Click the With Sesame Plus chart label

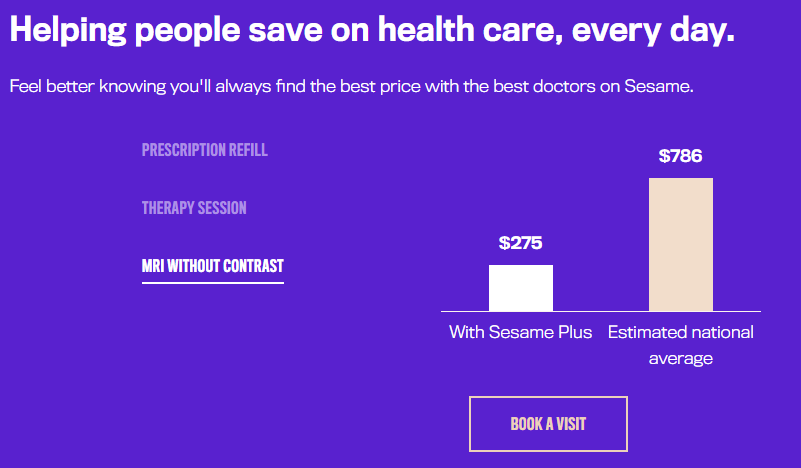click(521, 332)
